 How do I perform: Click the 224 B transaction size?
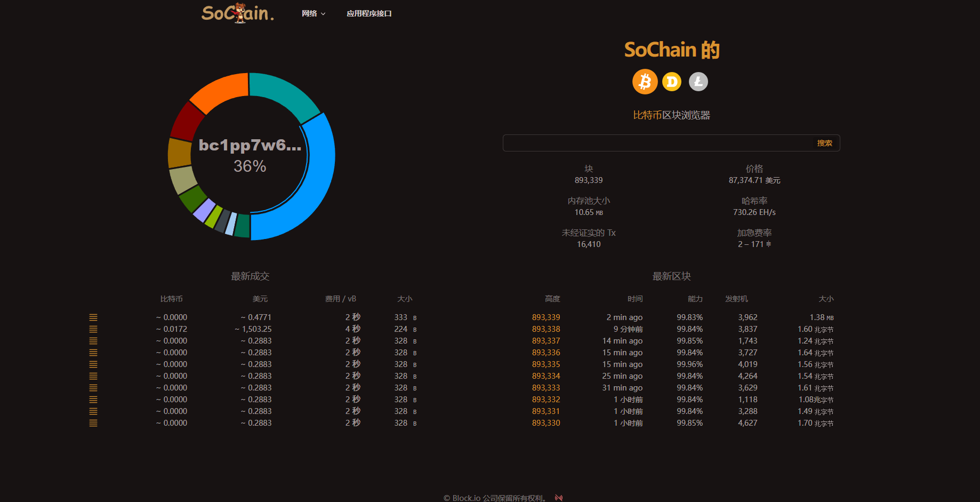tap(405, 329)
